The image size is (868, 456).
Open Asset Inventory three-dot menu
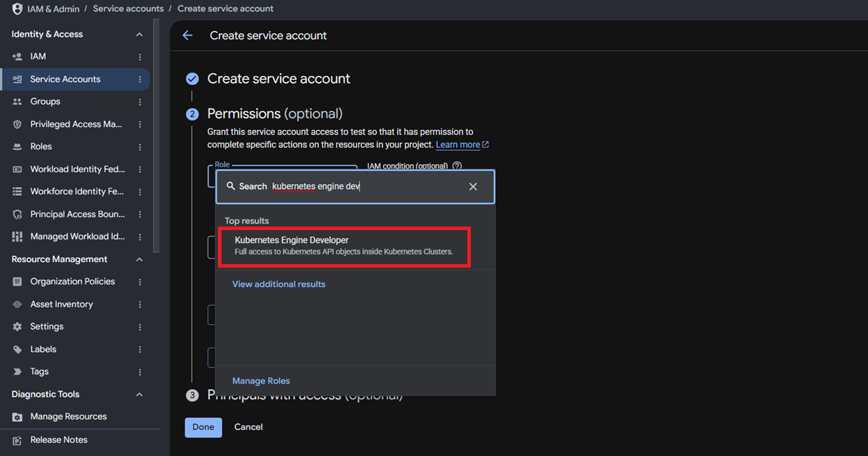tap(140, 304)
